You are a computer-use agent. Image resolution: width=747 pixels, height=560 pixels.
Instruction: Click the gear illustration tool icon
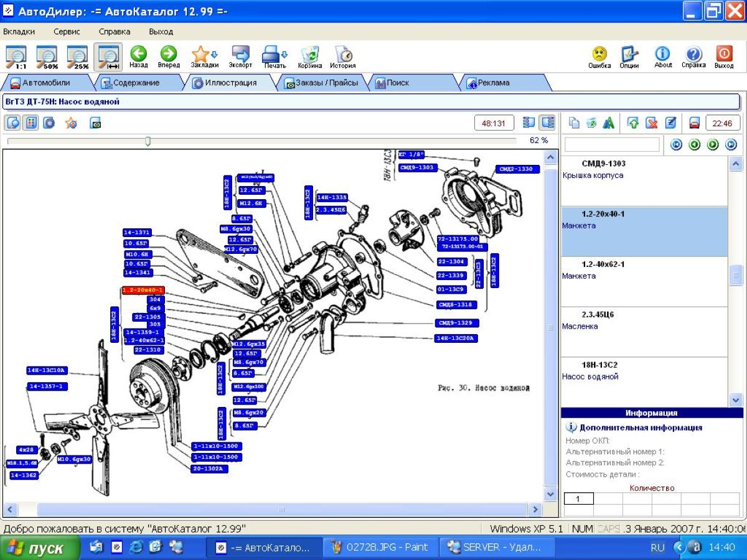[49, 123]
